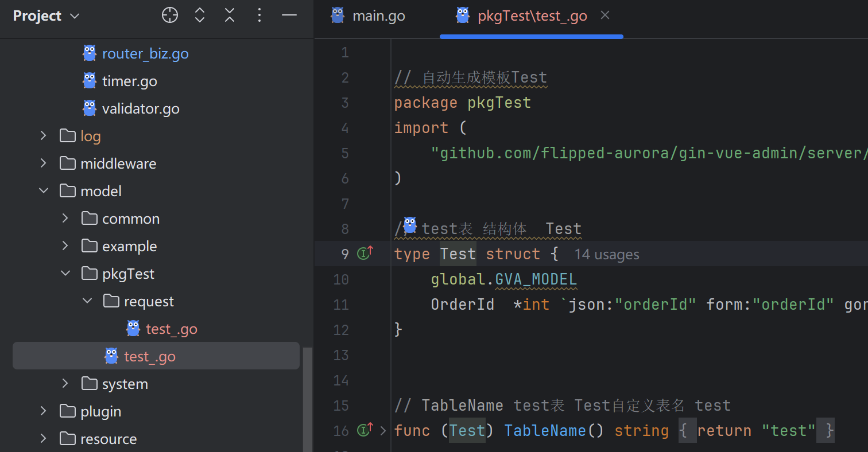
Task: Open router_biz.go in the project tree
Action: pyautogui.click(x=145, y=53)
